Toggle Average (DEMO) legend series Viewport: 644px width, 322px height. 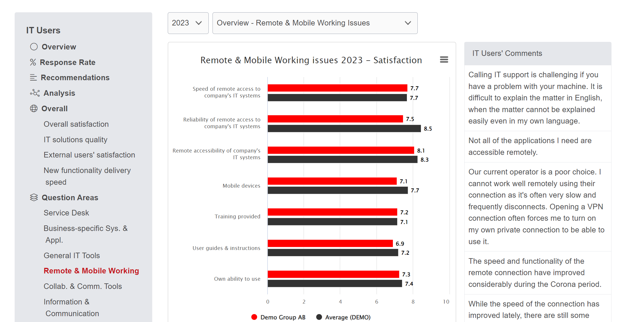(x=343, y=317)
